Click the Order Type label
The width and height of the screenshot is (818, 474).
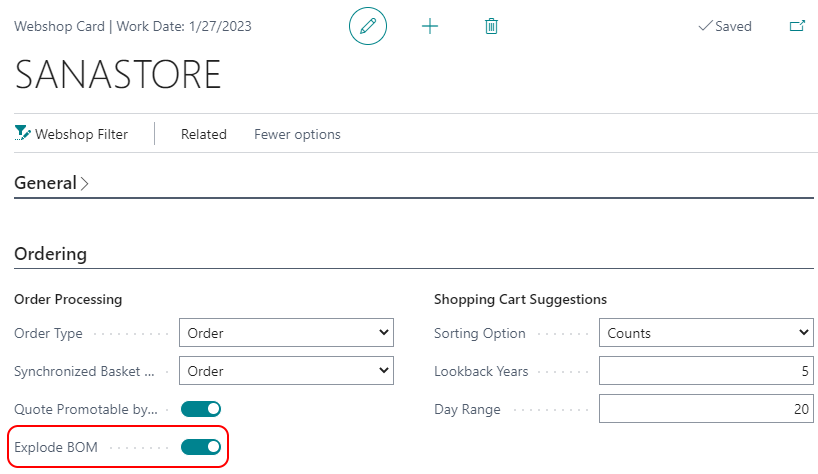pyautogui.click(x=49, y=333)
